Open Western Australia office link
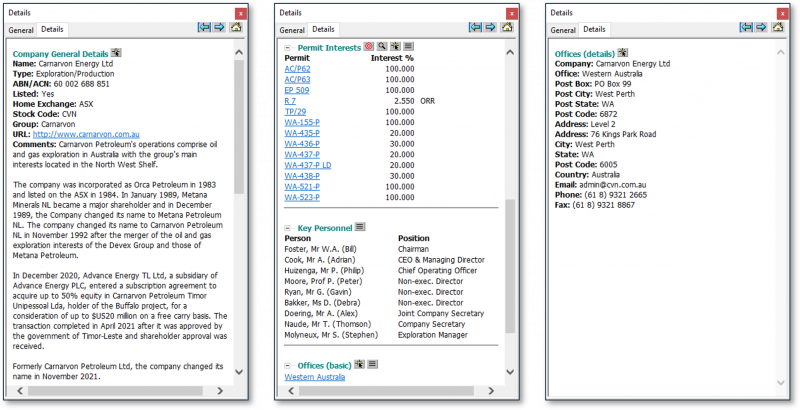 click(315, 377)
